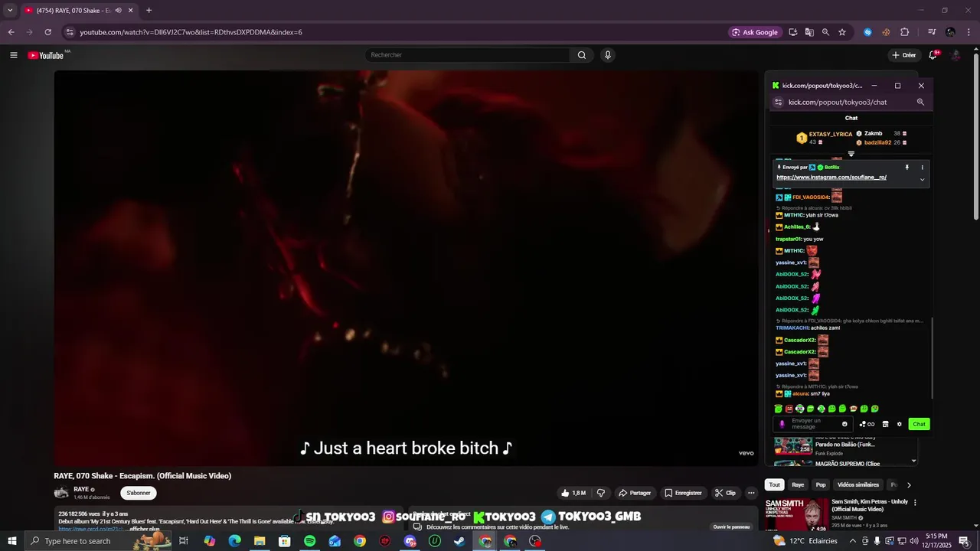Viewport: 980px width, 551px height.
Task: Translate this page icon in address bar
Action: click(809, 32)
